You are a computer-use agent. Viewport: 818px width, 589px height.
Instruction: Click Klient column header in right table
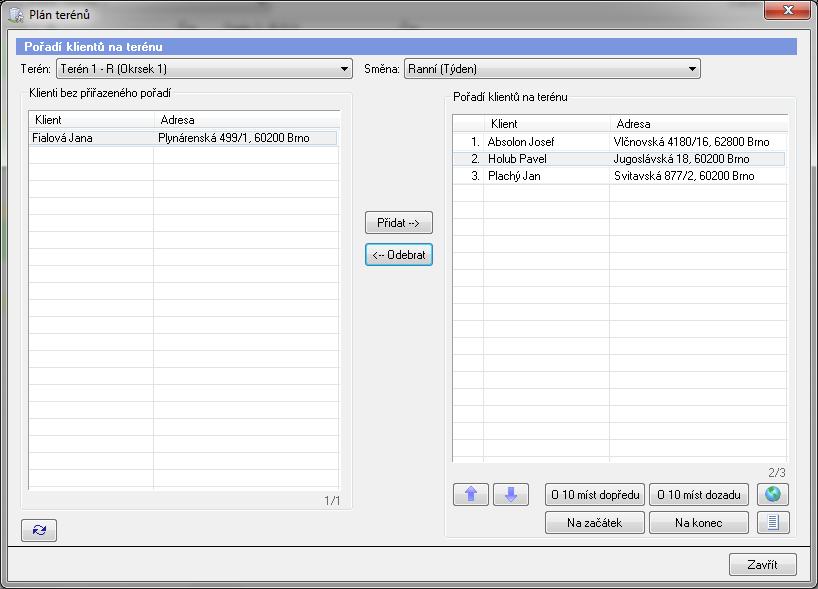point(547,124)
